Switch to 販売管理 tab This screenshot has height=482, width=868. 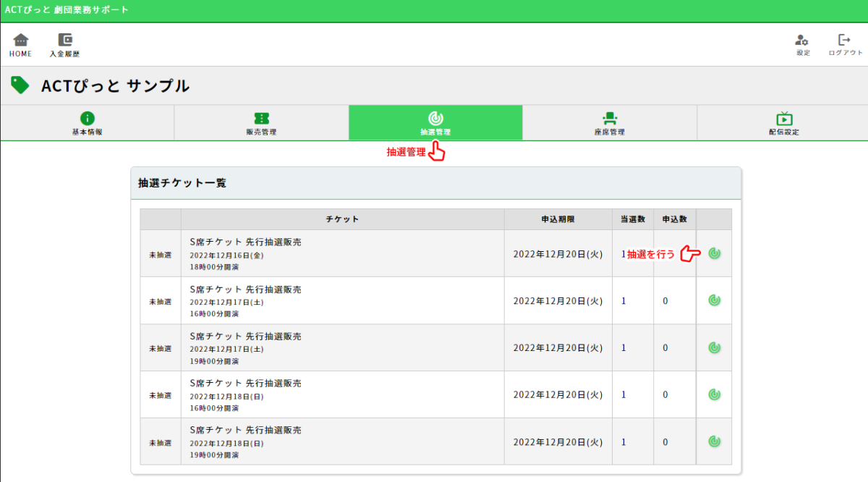pyautogui.click(x=261, y=123)
